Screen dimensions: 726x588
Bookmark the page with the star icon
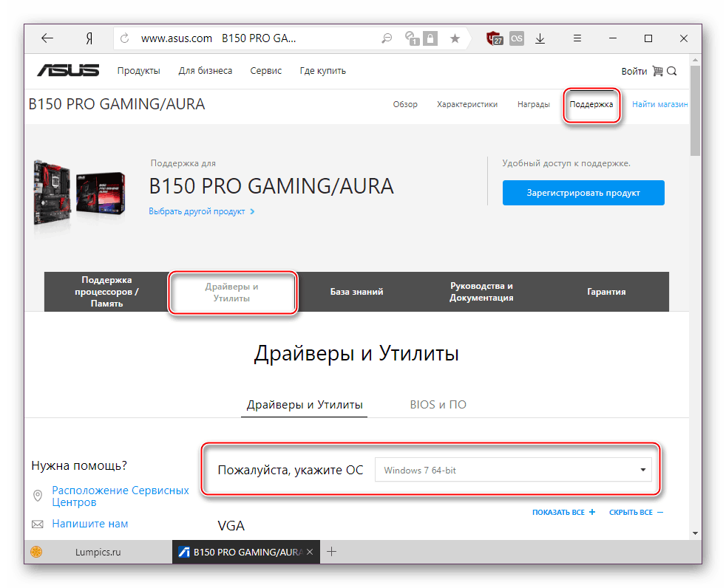455,38
